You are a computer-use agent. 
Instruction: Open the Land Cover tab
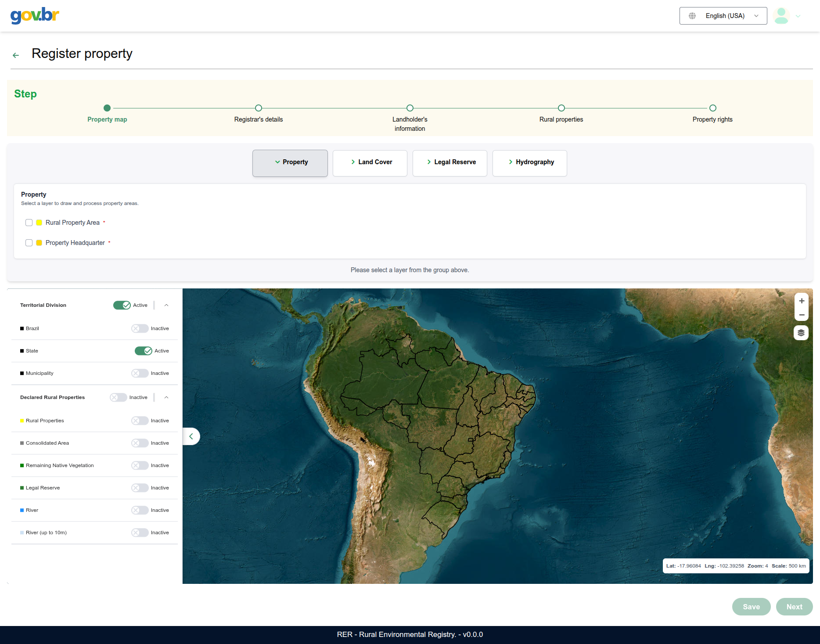click(370, 163)
